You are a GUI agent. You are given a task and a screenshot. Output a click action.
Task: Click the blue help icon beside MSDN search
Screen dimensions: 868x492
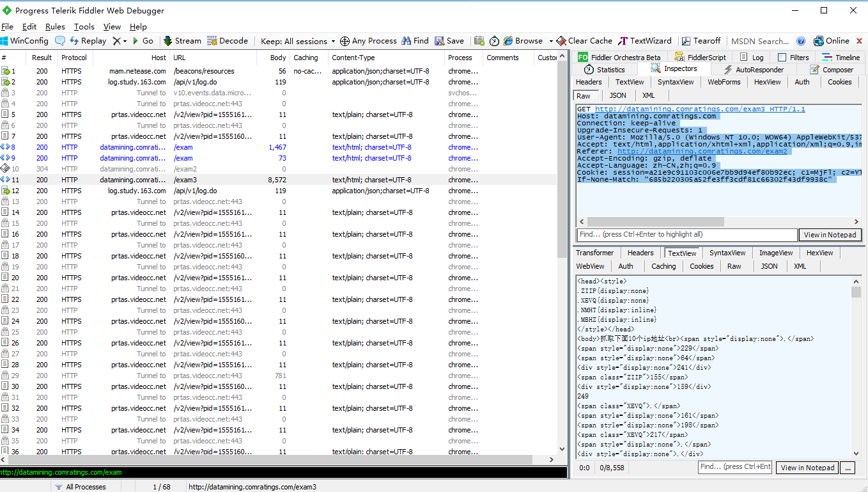[x=801, y=41]
